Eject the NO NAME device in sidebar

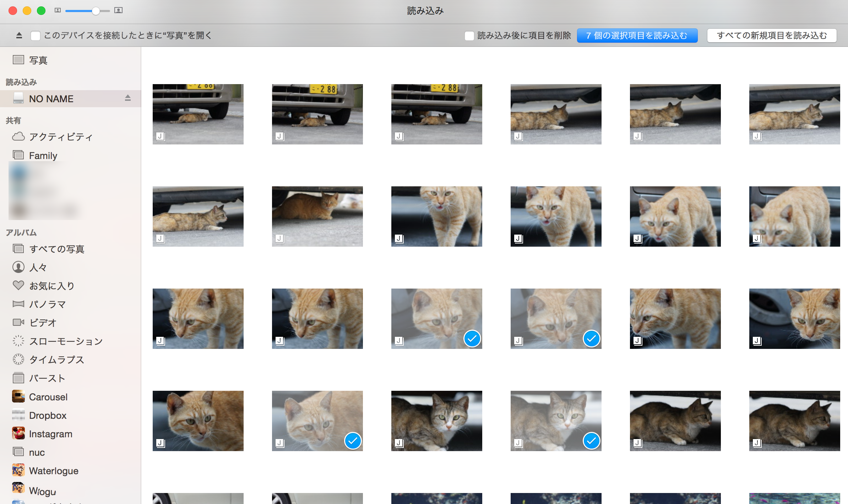pyautogui.click(x=128, y=98)
